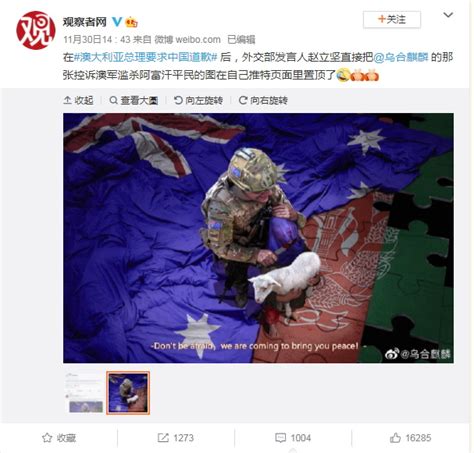474x453 pixels.
Task: Select the highlighted second image thumbnail
Action: [x=128, y=393]
